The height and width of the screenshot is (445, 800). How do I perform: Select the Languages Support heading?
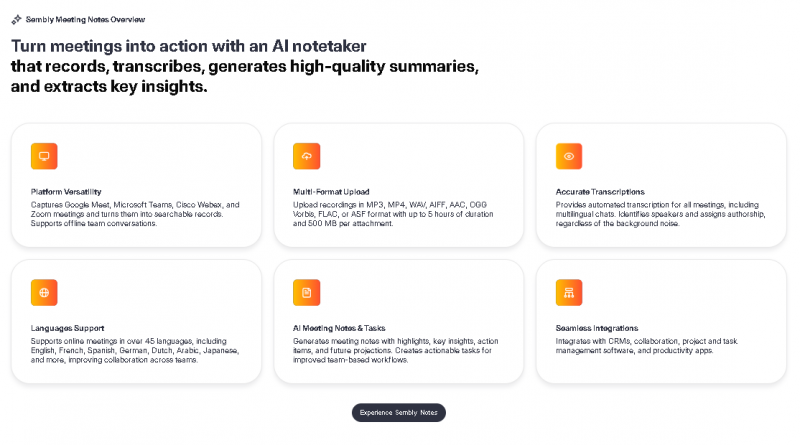67,328
